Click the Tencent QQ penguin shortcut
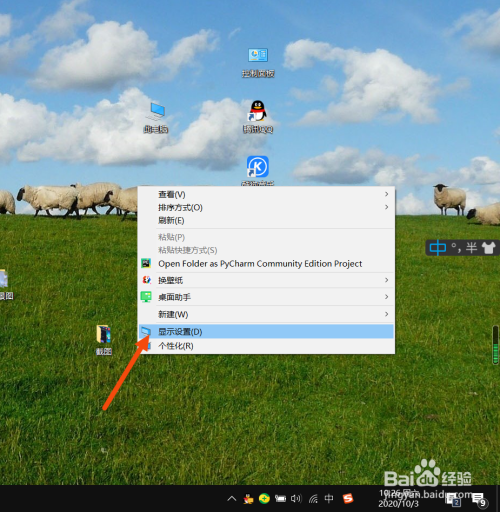The height and width of the screenshot is (512, 500). [258, 116]
